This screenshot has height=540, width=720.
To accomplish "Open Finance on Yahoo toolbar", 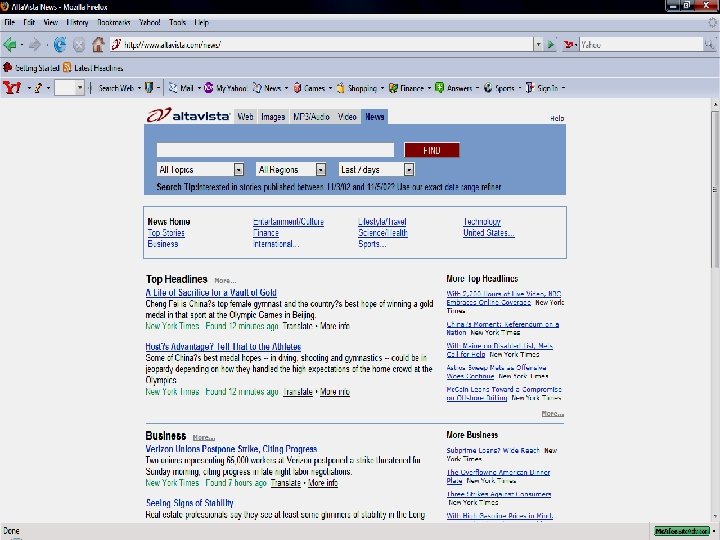I will tap(406, 88).
